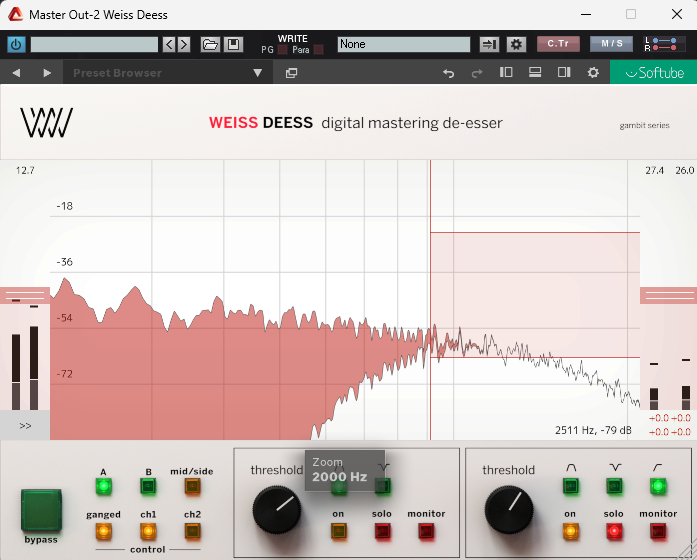Click the arrow-to-list assign icon

[x=489, y=44]
